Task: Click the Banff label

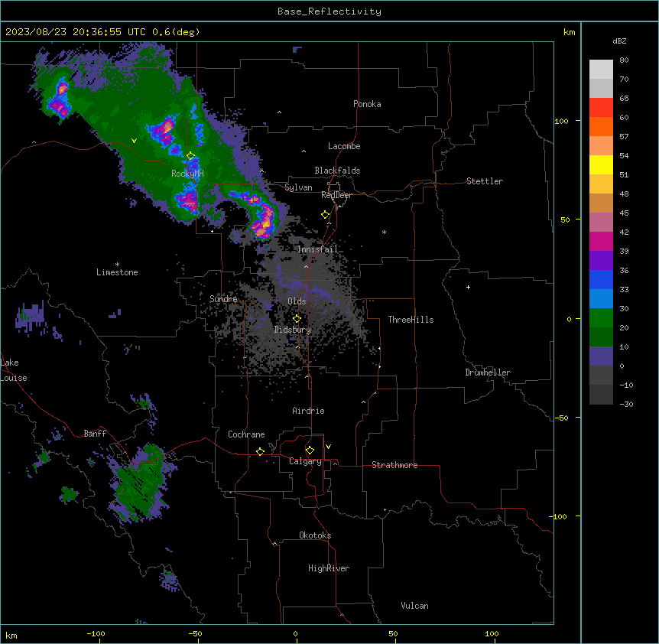Action: 95,434
